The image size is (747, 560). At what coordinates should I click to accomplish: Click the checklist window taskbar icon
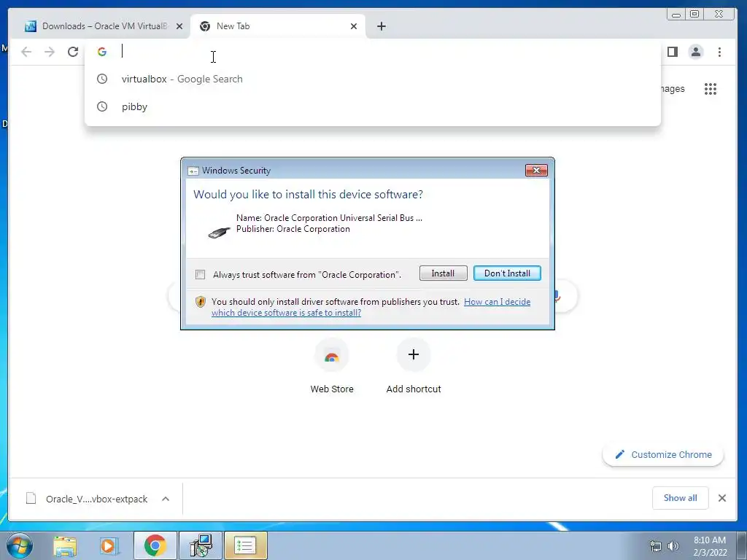[x=245, y=545]
